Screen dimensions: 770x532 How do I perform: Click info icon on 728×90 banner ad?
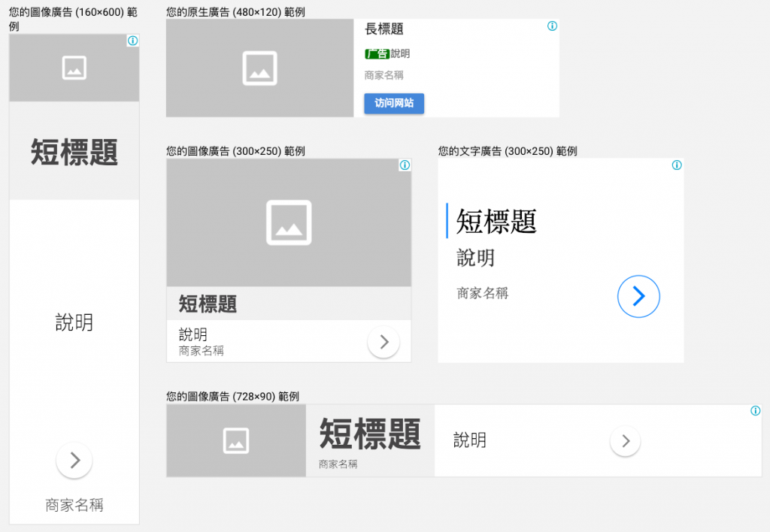point(756,411)
